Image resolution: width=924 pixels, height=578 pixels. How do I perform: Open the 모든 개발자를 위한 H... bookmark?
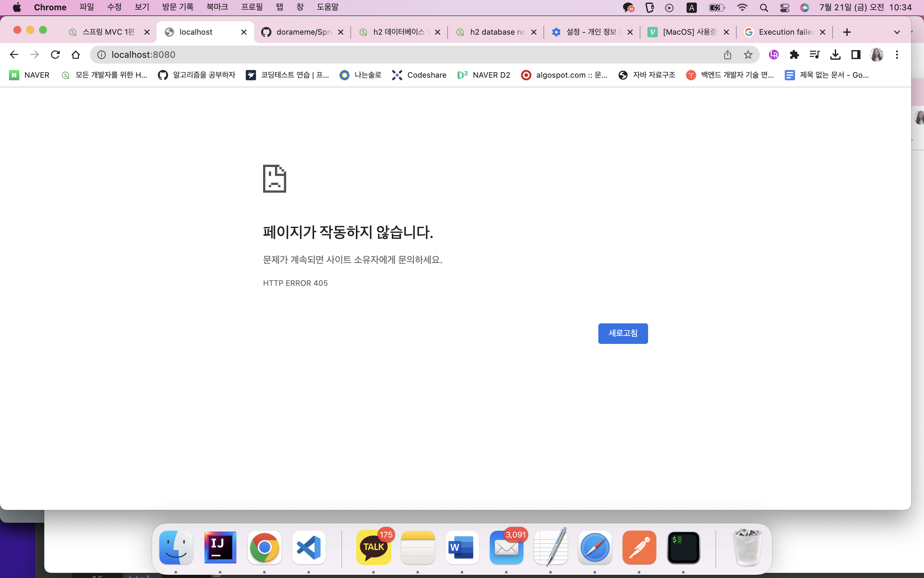pyautogui.click(x=104, y=75)
